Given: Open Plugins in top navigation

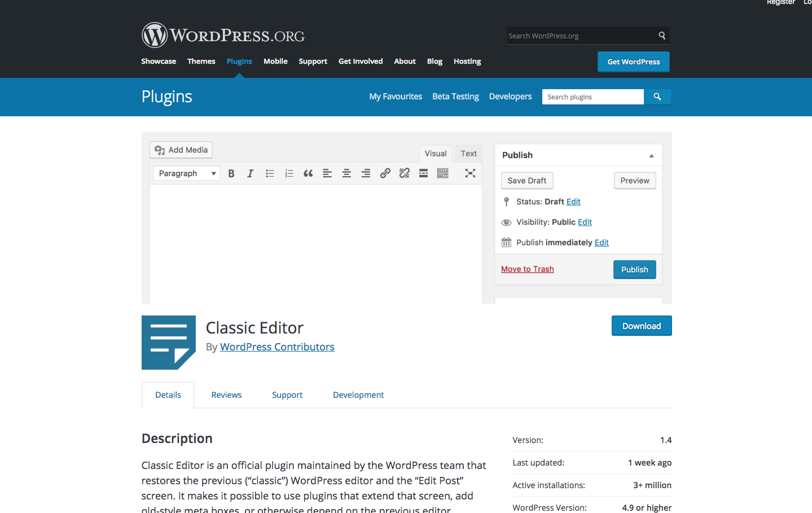Looking at the screenshot, I should 239,61.
